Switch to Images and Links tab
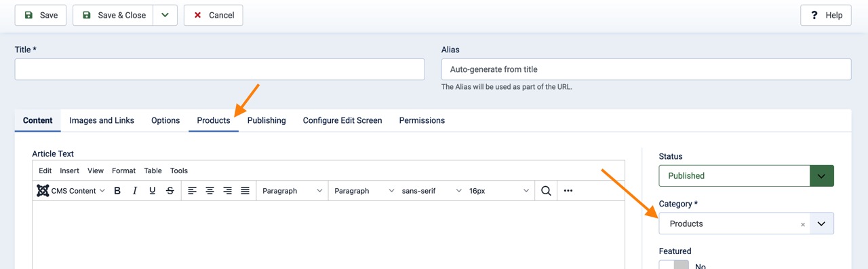This screenshot has height=269, width=868. pos(102,120)
